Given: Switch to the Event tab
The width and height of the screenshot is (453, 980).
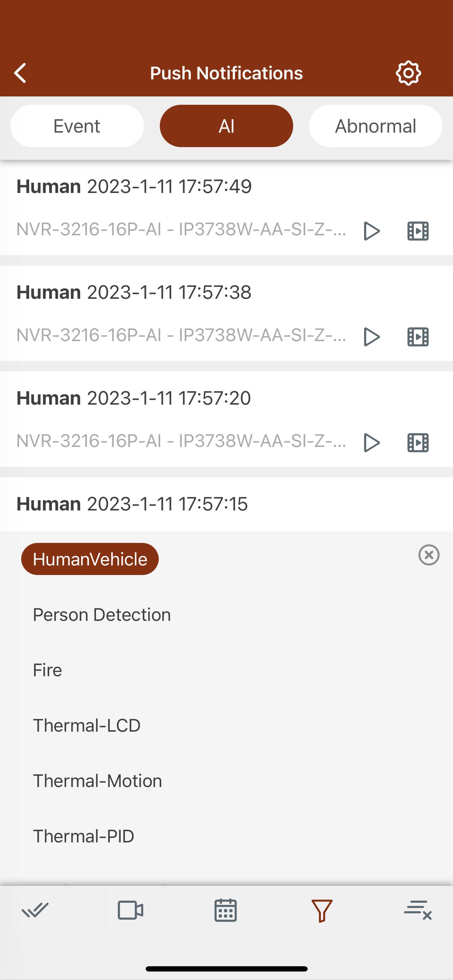Looking at the screenshot, I should tap(77, 126).
